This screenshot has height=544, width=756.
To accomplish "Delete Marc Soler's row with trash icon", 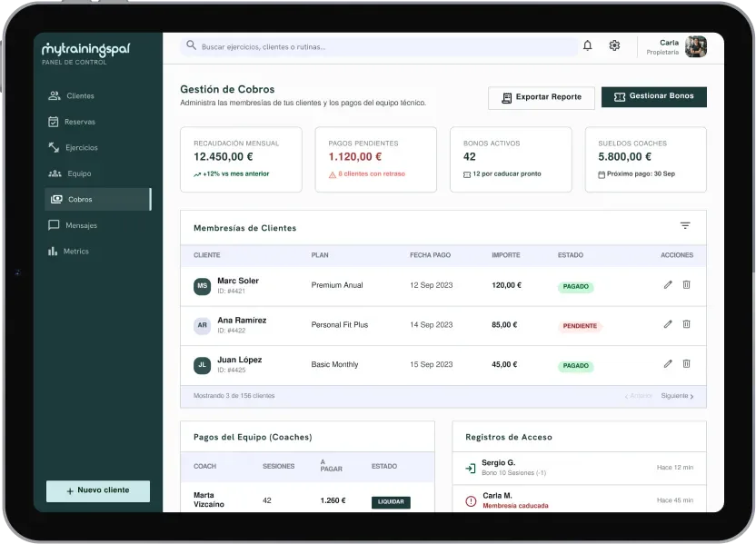I will tap(686, 285).
